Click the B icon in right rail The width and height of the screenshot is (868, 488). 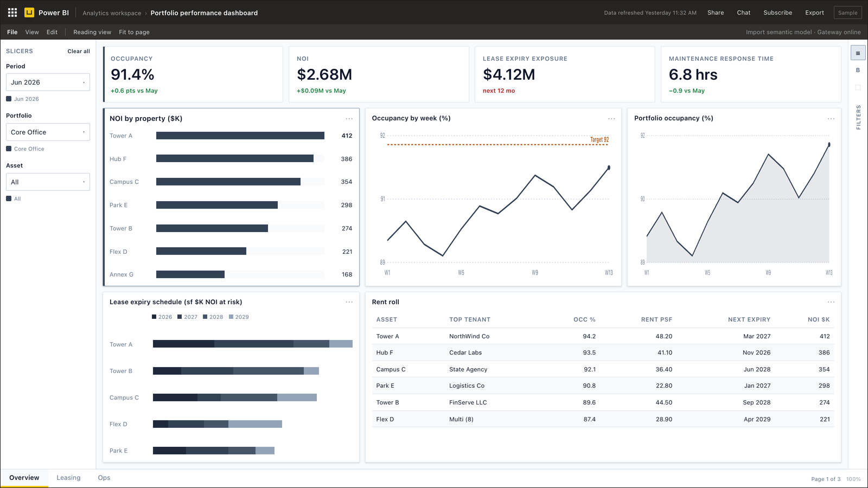pyautogui.click(x=858, y=70)
